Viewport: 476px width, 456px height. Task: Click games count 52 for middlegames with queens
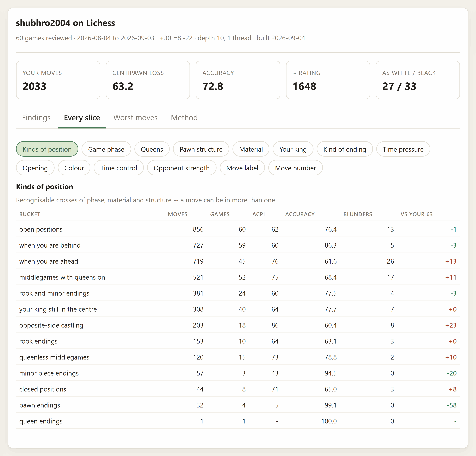(242, 277)
